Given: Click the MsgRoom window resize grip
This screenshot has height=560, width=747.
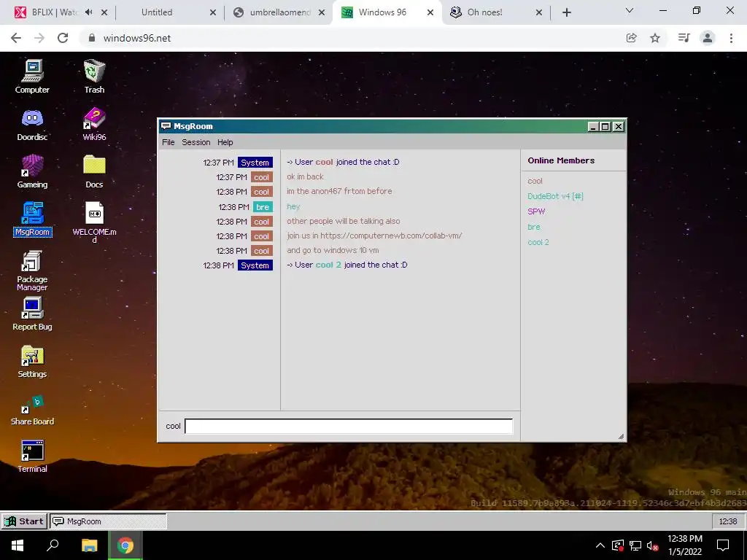Looking at the screenshot, I should tap(621, 436).
